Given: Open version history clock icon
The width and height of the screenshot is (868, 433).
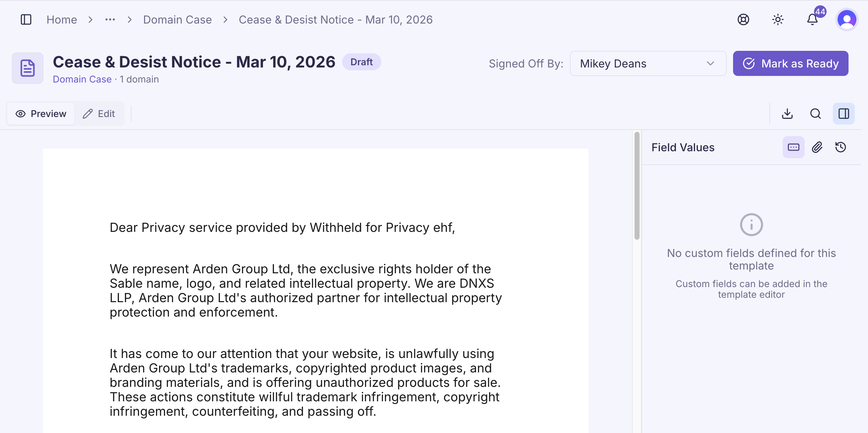Looking at the screenshot, I should click(841, 147).
